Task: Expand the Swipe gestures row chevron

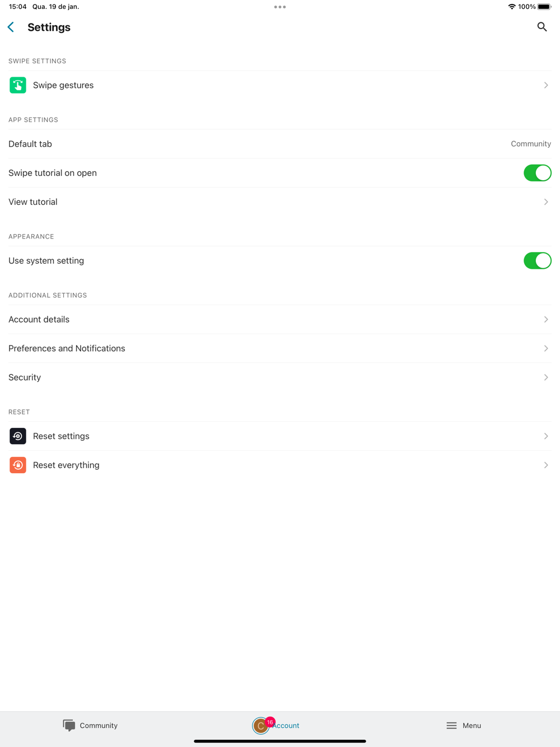Action: coord(546,85)
